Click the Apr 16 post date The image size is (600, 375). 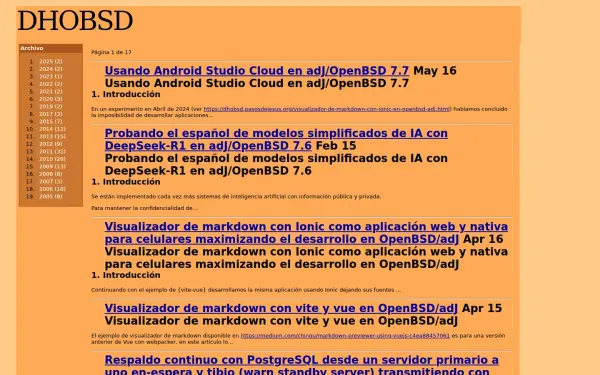pos(483,239)
